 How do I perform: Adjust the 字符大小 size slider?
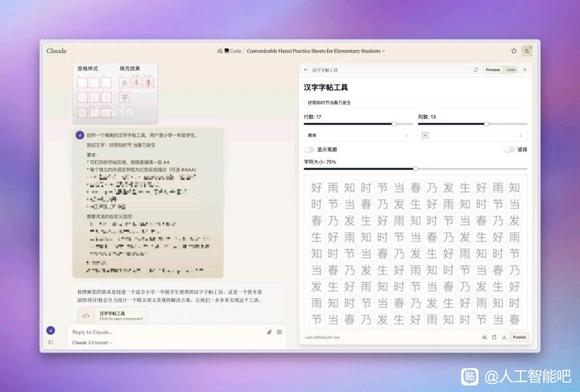click(415, 169)
